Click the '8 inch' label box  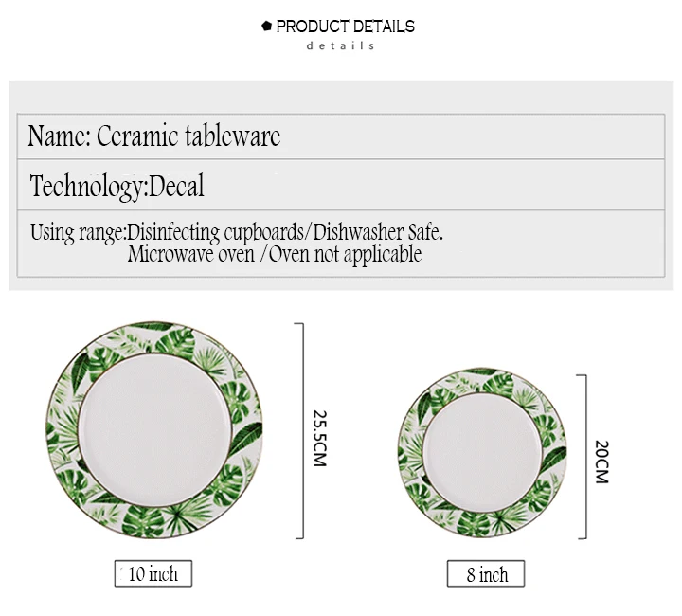coord(486,573)
